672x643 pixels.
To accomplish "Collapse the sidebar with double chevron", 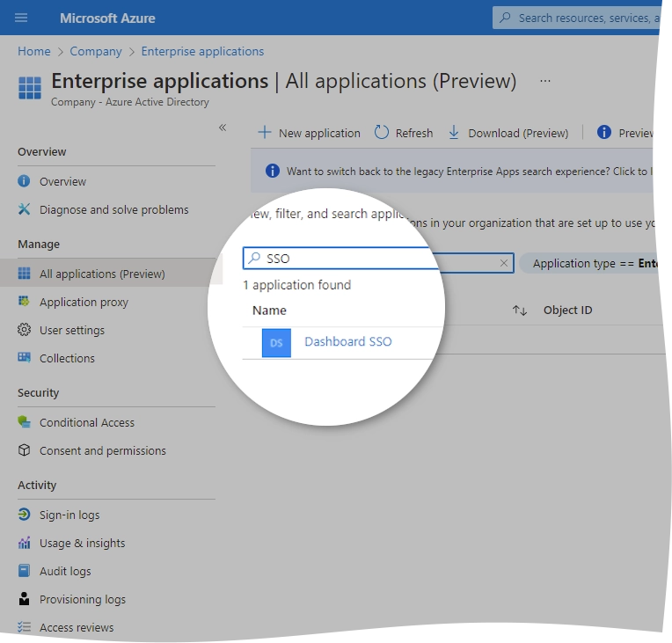I will point(223,128).
